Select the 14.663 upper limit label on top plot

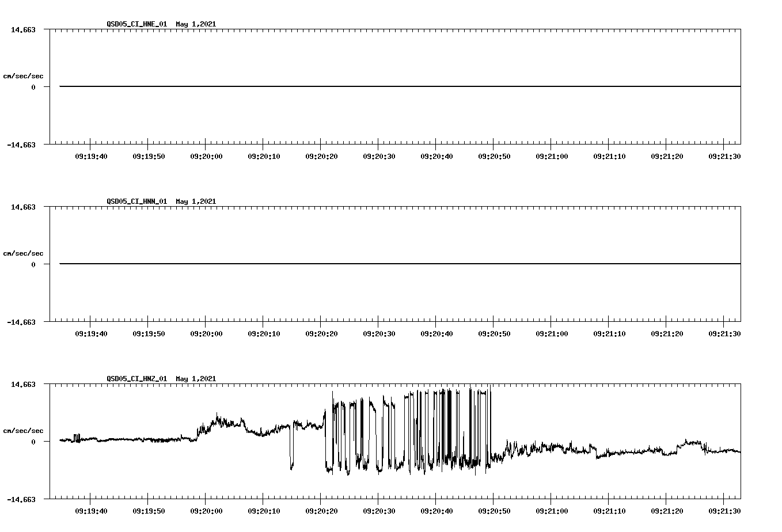pos(24,29)
